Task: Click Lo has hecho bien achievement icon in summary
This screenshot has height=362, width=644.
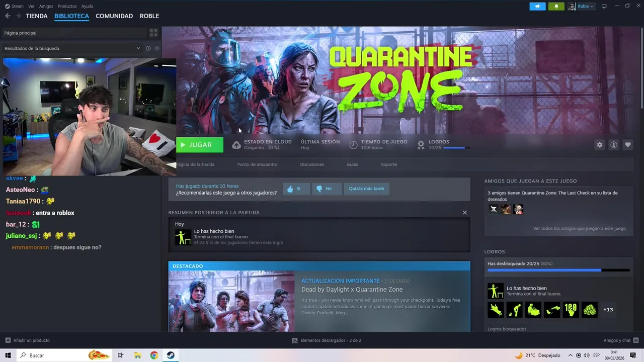Action: click(x=183, y=237)
